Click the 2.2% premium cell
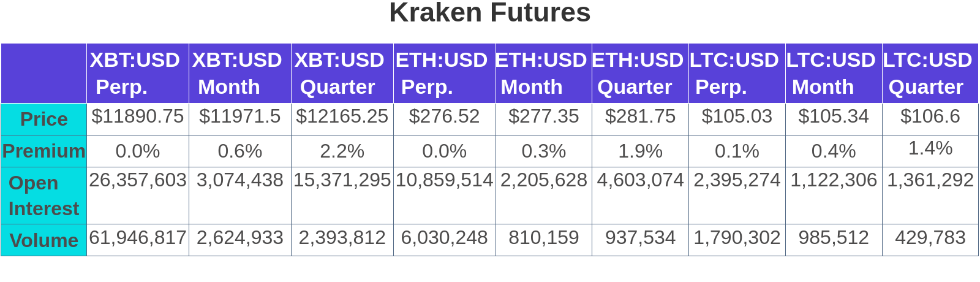The height and width of the screenshot is (282, 980). (342, 151)
